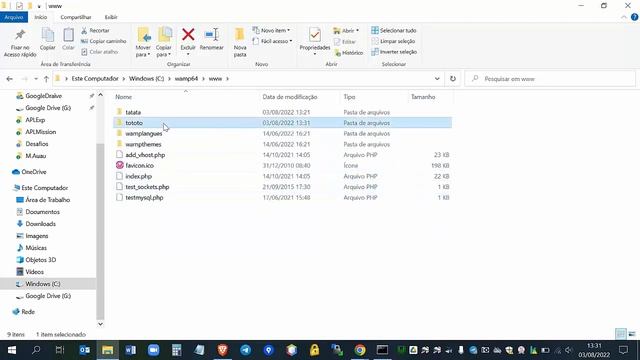The image size is (640, 360).
Task: Expand address bar history dropdown
Action: tap(437, 79)
